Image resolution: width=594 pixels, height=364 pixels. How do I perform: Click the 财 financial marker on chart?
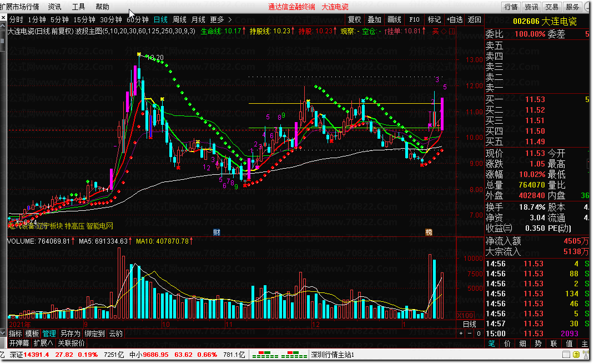pyautogui.click(x=217, y=232)
